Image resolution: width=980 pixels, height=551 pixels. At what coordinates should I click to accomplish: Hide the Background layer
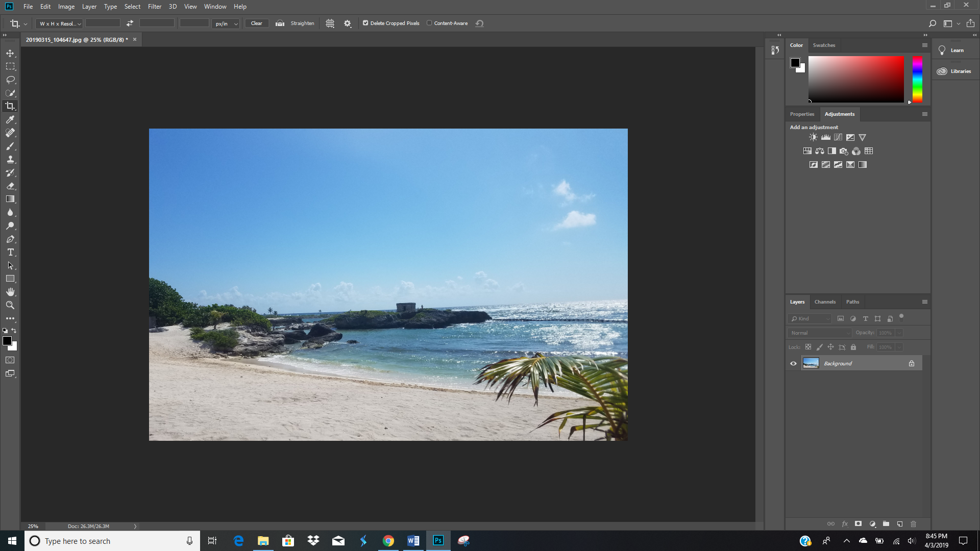[793, 363]
